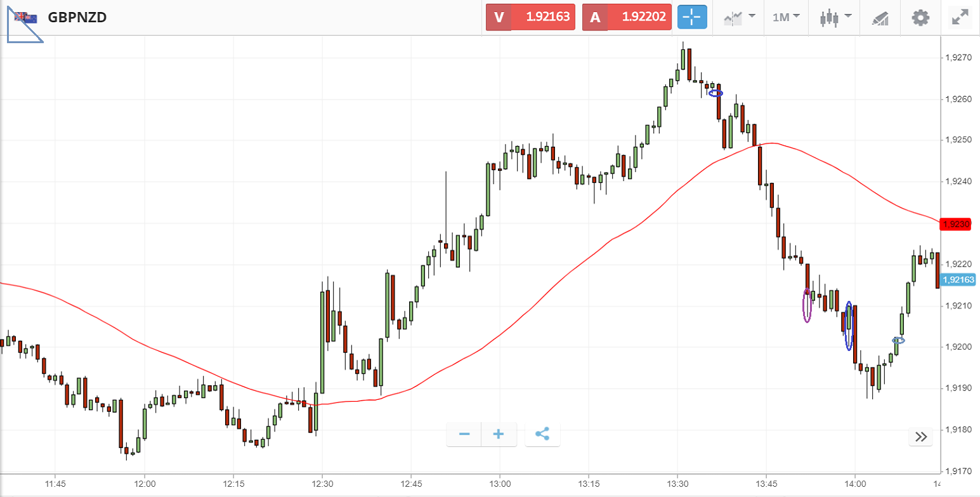Screen dimensions: 980x497
Task: Zoom in the chart with plus button
Action: tap(499, 434)
